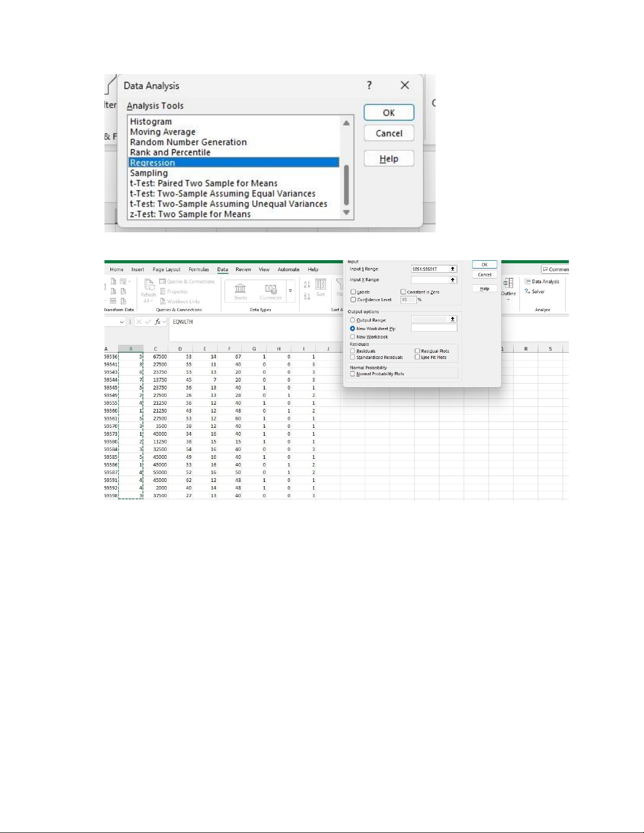Select the Output Range radio button
The height and width of the screenshot is (833, 644).
(353, 320)
